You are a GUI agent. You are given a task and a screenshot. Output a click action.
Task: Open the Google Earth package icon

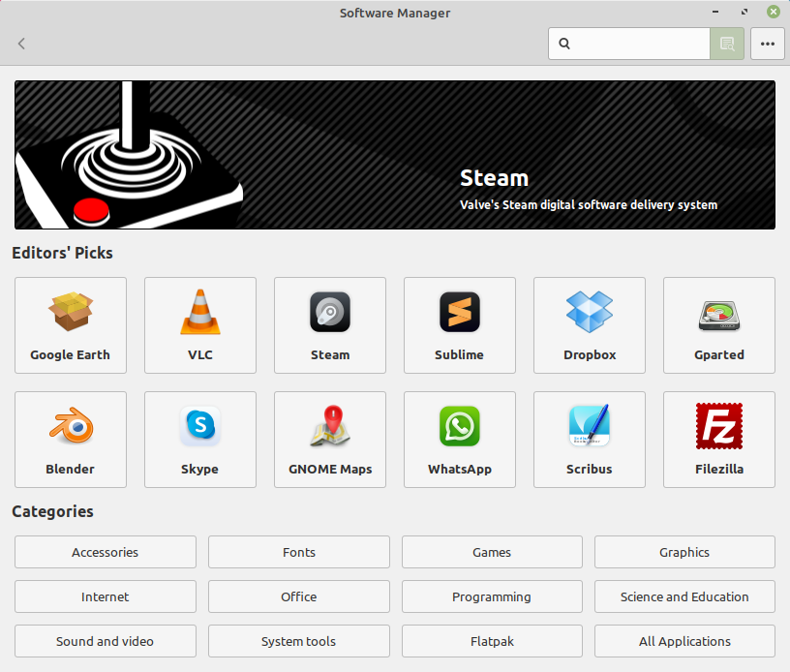[x=71, y=312]
